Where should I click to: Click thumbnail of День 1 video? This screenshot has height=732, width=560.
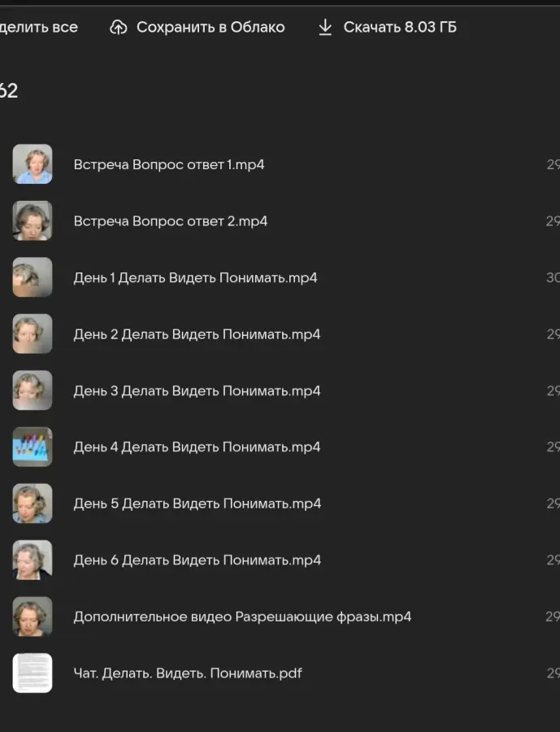click(x=33, y=277)
